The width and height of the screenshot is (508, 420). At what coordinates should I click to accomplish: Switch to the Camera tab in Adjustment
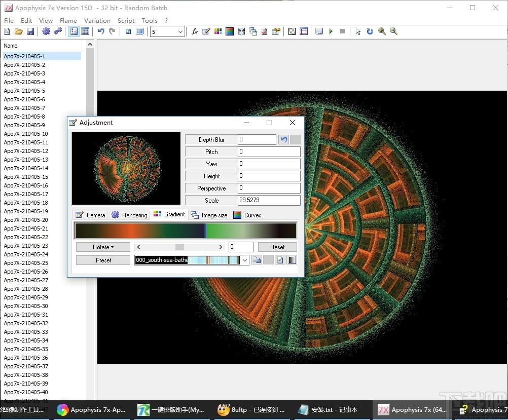coord(90,215)
